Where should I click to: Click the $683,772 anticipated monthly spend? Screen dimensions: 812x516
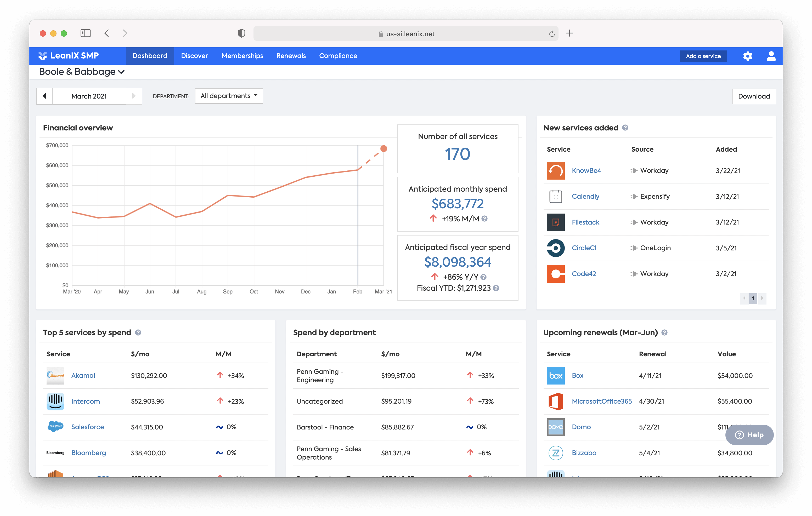click(457, 204)
